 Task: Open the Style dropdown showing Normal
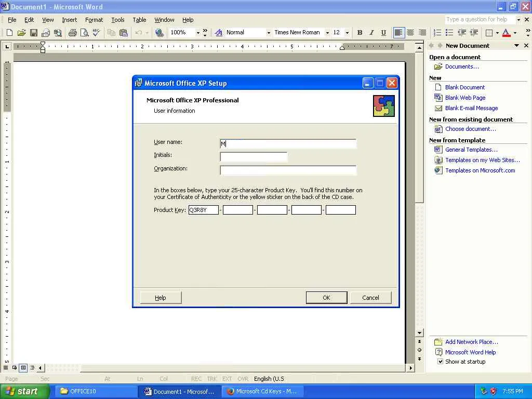(269, 33)
